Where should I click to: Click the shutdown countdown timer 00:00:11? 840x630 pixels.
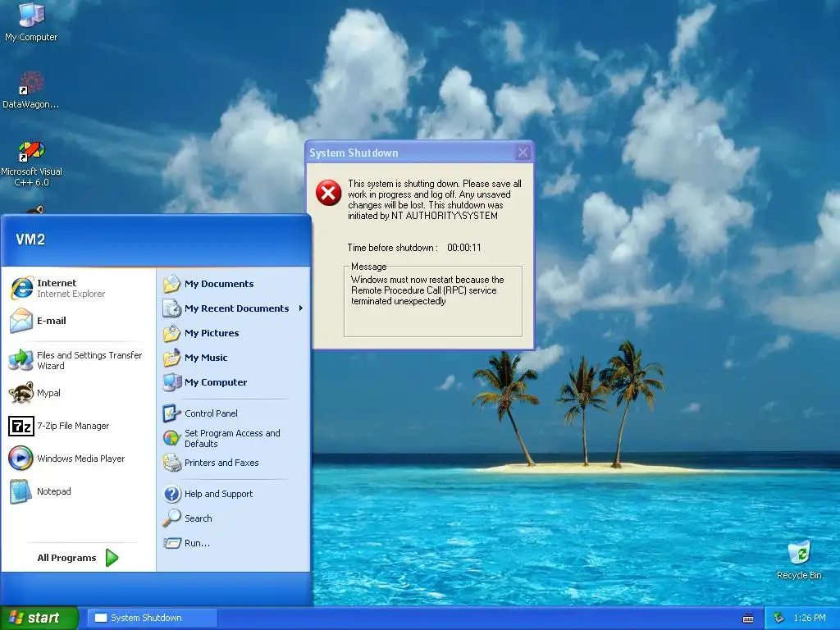464,248
